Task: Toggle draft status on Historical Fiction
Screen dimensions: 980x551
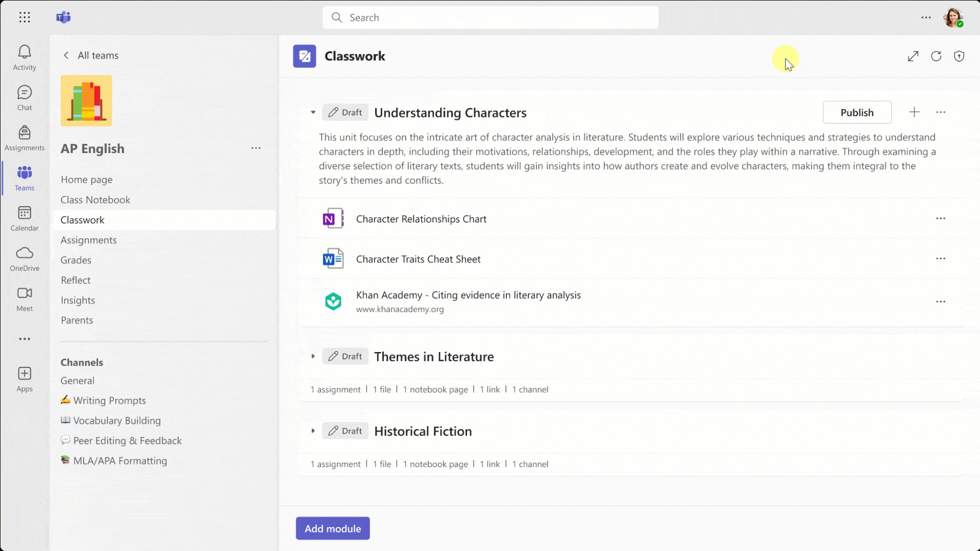Action: click(x=345, y=431)
